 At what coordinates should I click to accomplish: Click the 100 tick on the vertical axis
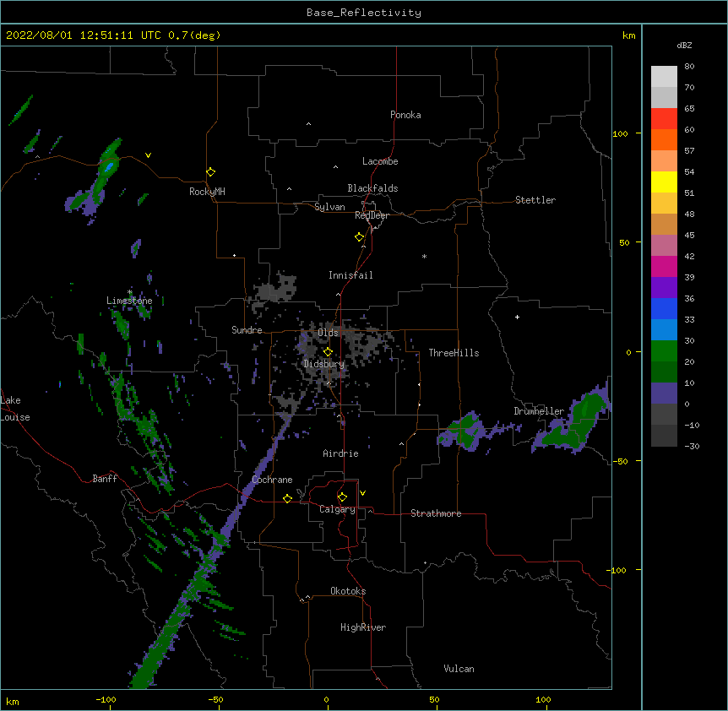[620, 133]
